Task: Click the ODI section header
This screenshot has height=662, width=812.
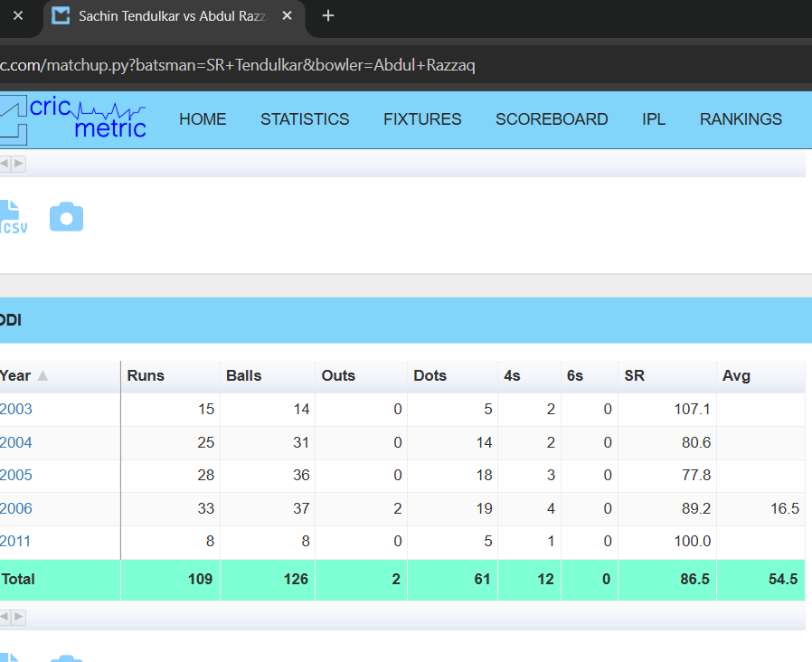Action: tap(406, 320)
